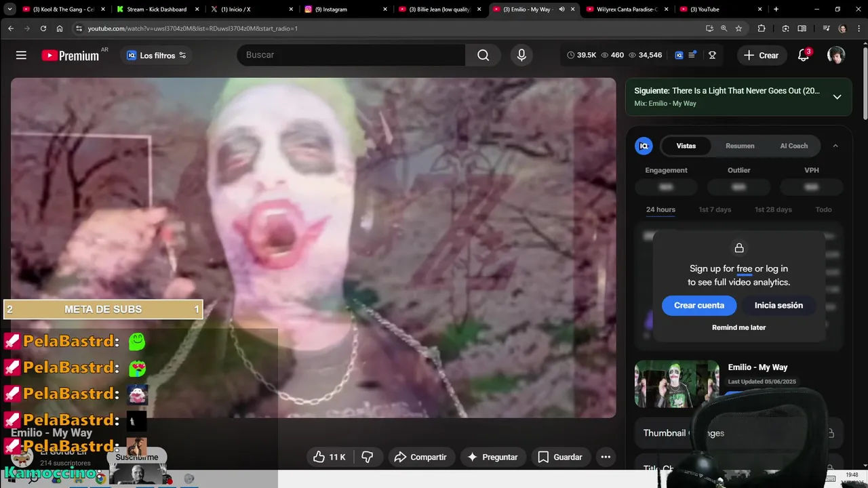
Task: Open the Chrome profile avatar in toolbar
Action: coord(842,28)
